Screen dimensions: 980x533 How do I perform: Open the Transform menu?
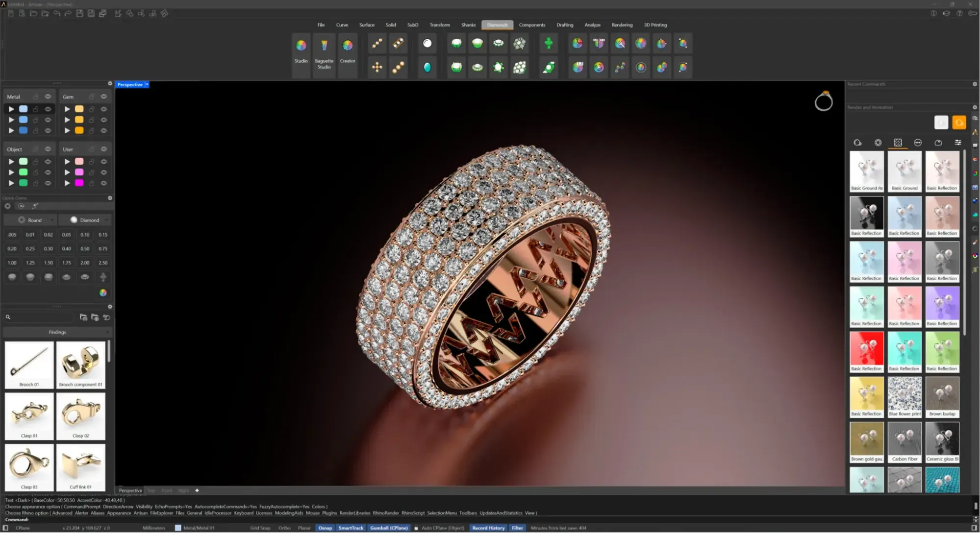tap(439, 24)
